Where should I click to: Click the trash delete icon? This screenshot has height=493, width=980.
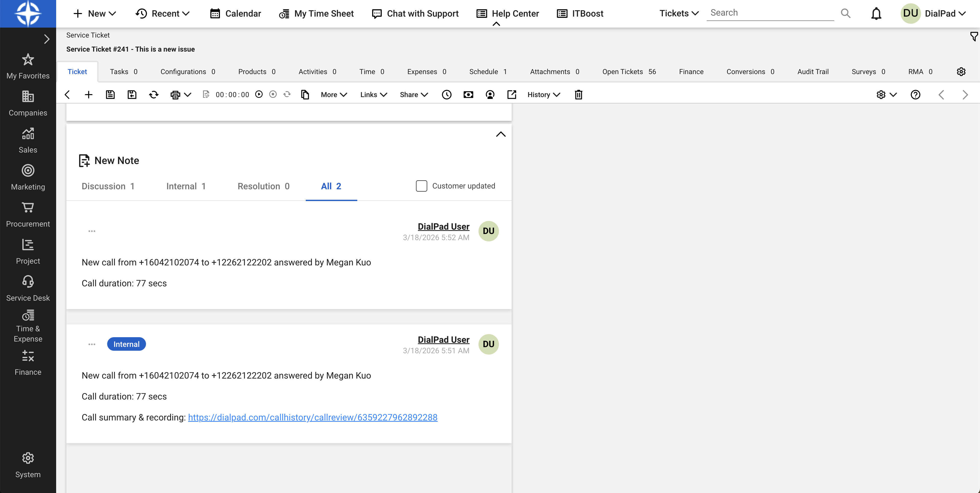579,95
